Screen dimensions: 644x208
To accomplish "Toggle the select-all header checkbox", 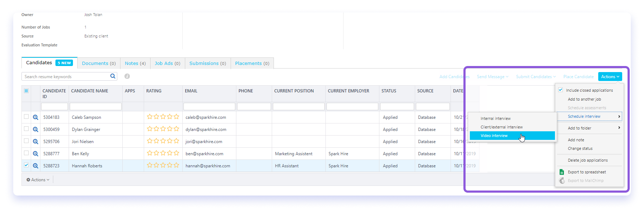I will 26,91.
